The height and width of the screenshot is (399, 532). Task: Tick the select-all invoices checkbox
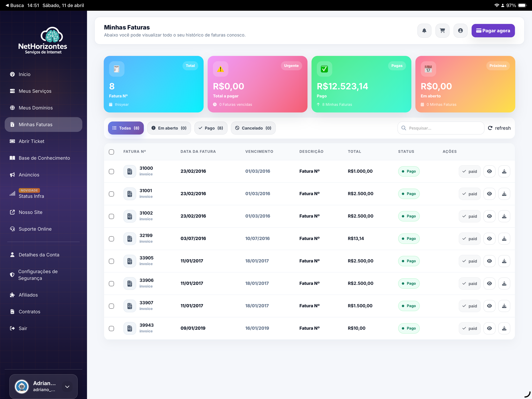coord(111,152)
